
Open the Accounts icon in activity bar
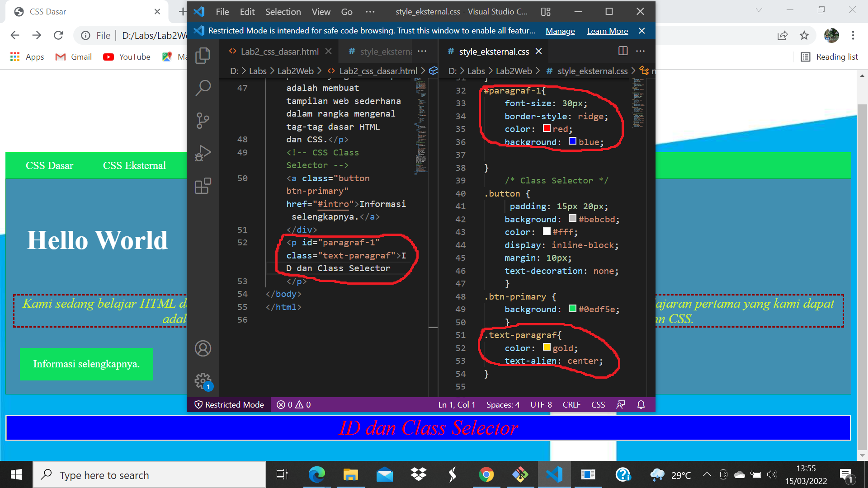tap(203, 348)
